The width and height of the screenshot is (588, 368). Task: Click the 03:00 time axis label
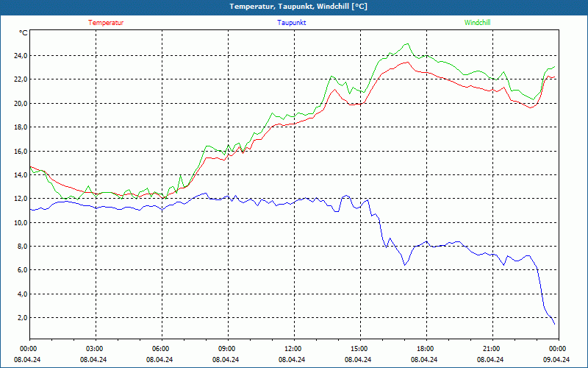click(x=96, y=349)
